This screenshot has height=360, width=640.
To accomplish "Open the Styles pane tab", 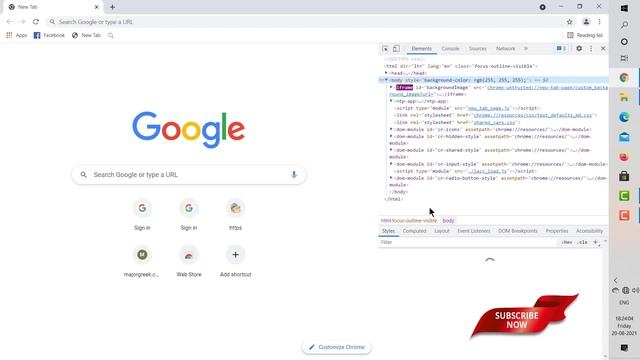I will (388, 231).
